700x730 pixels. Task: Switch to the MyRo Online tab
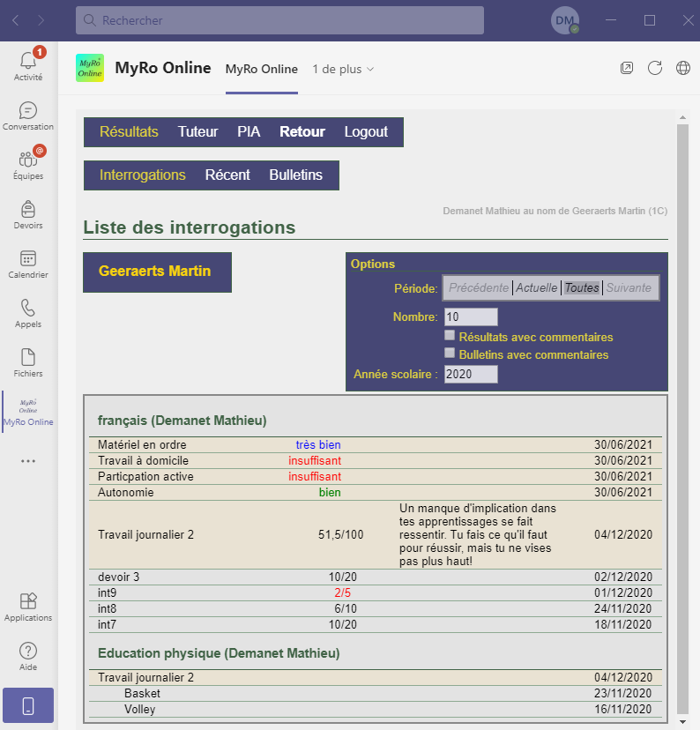pos(262,69)
